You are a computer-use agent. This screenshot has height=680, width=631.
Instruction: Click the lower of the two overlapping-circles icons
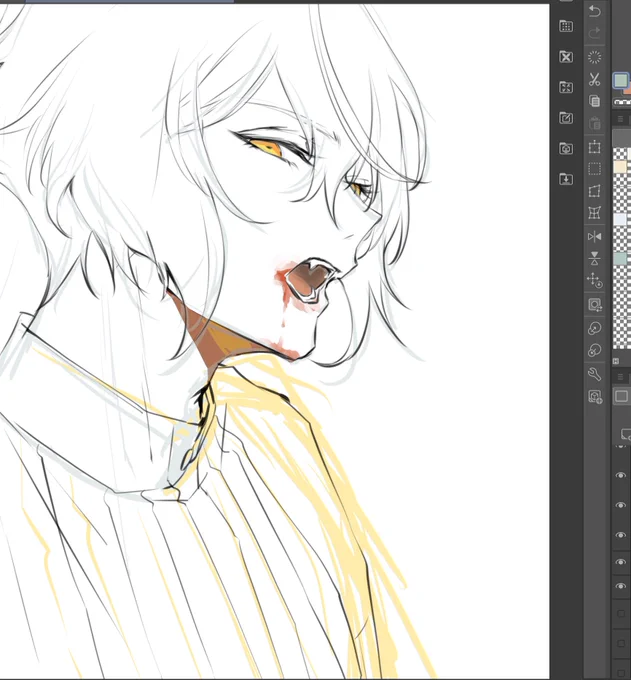pos(595,350)
